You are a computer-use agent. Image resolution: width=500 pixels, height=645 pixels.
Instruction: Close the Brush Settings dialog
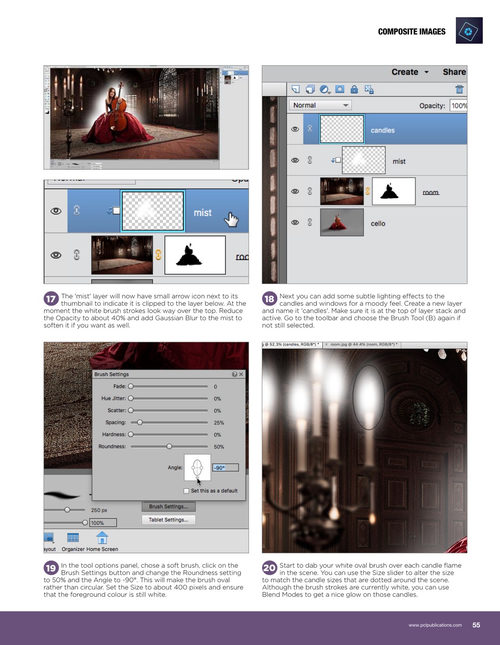(x=241, y=374)
